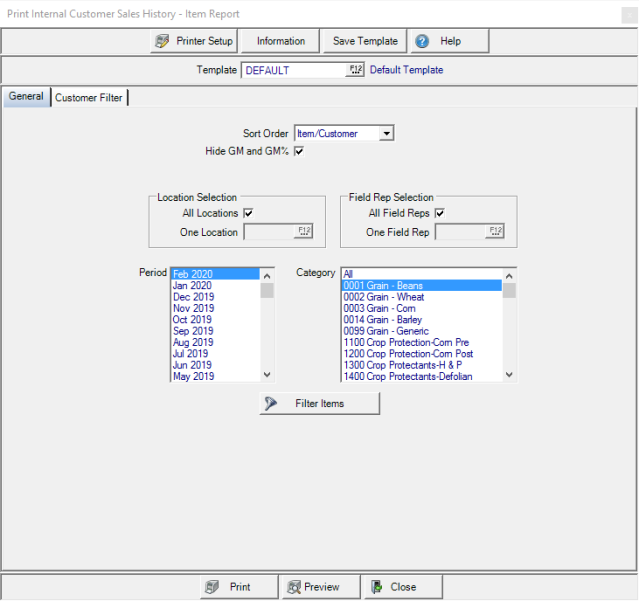639x601 pixels.
Task: Click the Print printer icon
Action: pyautogui.click(x=211, y=587)
